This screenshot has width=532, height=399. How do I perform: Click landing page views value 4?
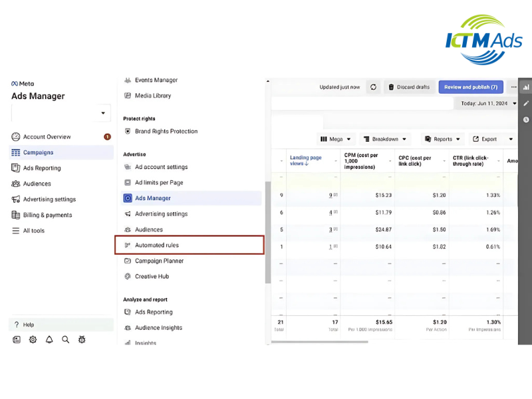click(331, 213)
